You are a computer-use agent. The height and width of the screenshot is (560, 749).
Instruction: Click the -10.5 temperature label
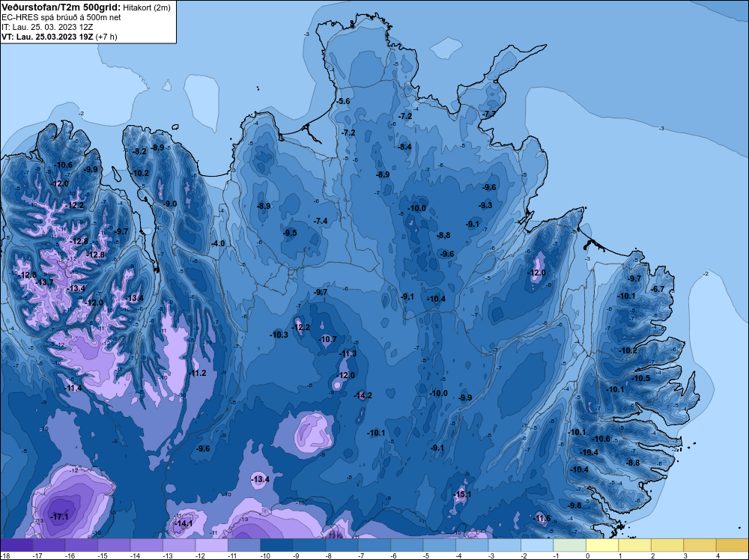641,378
